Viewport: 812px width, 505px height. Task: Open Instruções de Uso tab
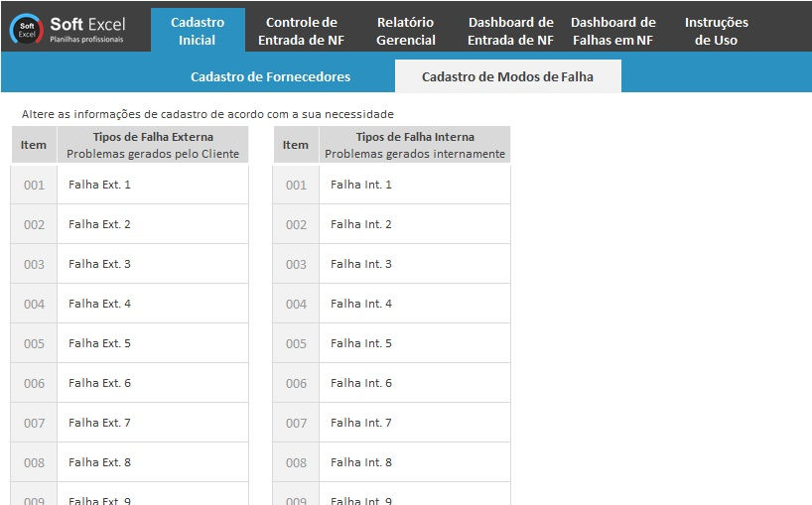click(x=716, y=31)
